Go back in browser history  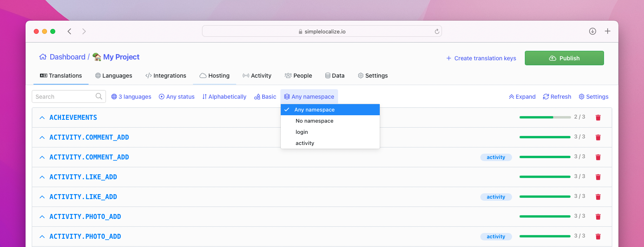pos(69,31)
